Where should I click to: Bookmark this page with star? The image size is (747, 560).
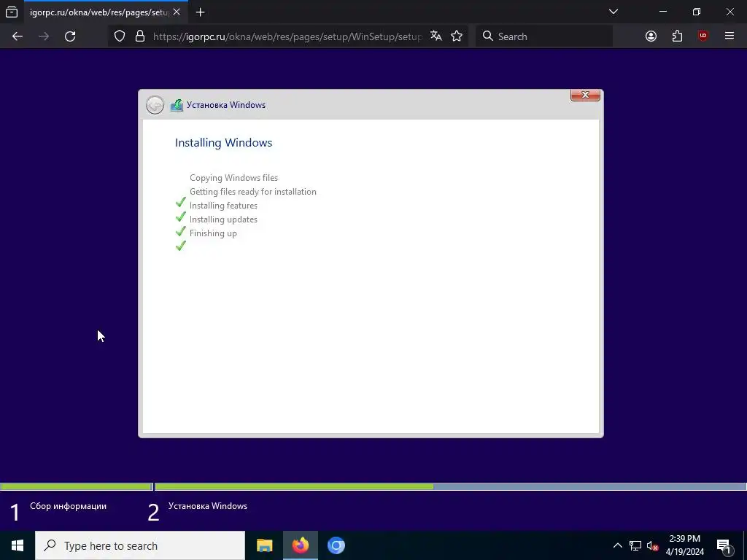click(x=457, y=36)
